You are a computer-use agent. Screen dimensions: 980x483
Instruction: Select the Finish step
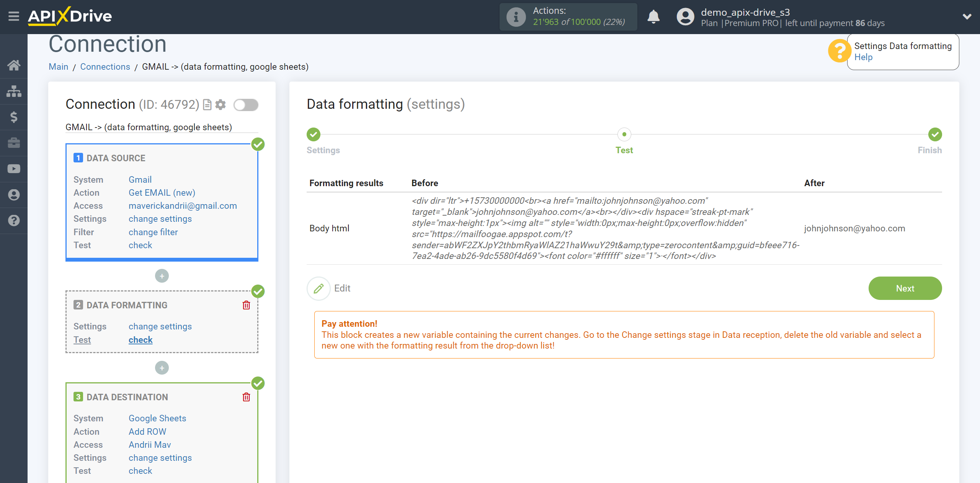tap(929, 150)
